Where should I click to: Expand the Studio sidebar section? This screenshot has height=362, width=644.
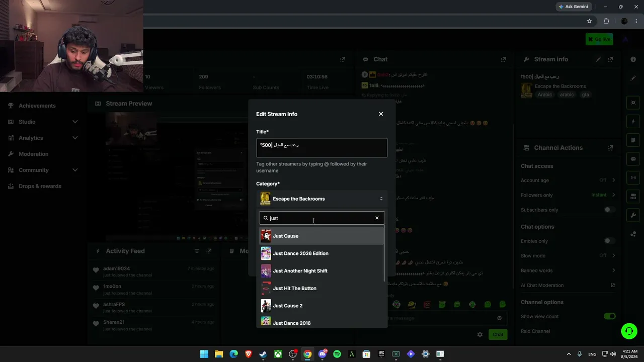75,122
